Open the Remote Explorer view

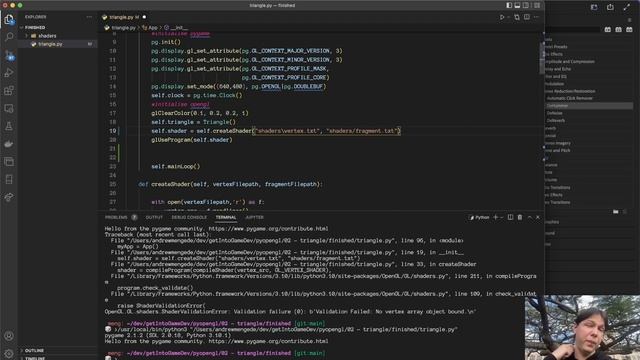9,109
